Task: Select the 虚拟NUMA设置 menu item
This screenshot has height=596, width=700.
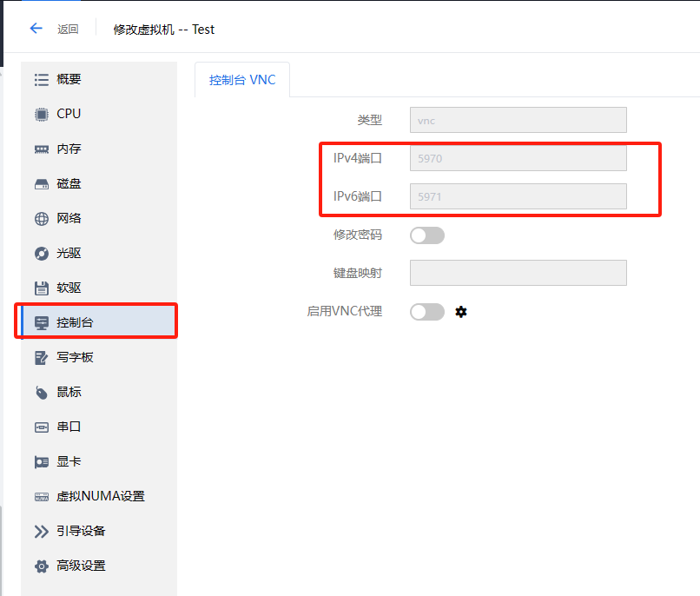Action: 100,496
